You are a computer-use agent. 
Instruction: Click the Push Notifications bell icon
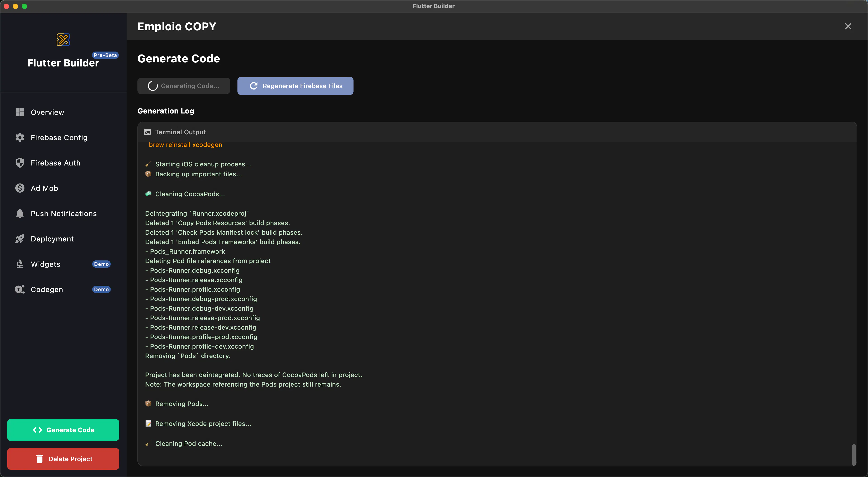[20, 213]
